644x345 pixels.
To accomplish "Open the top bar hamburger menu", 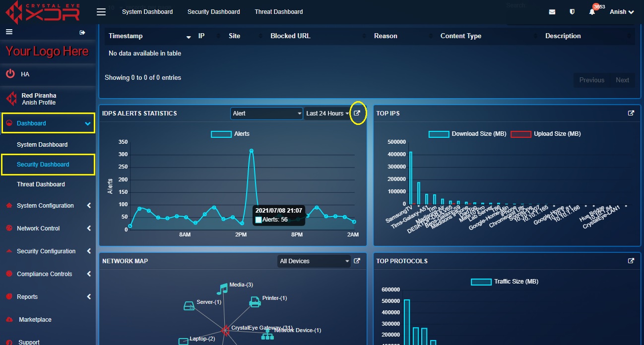I will [x=101, y=12].
